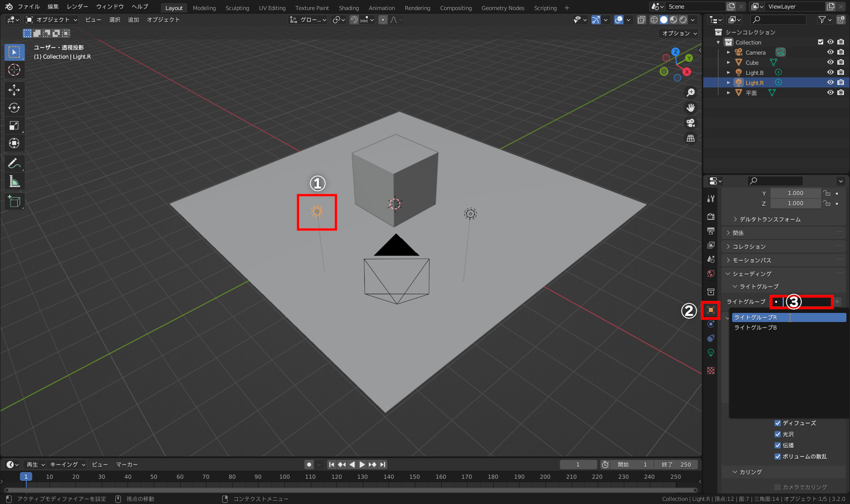
Task: Select the Light.B row in outliner
Action: [776, 73]
